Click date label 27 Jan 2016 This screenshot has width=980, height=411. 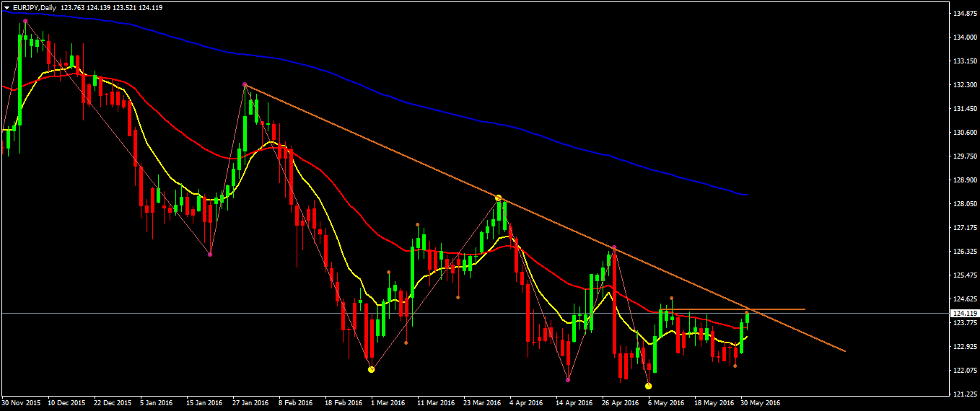pos(250,403)
